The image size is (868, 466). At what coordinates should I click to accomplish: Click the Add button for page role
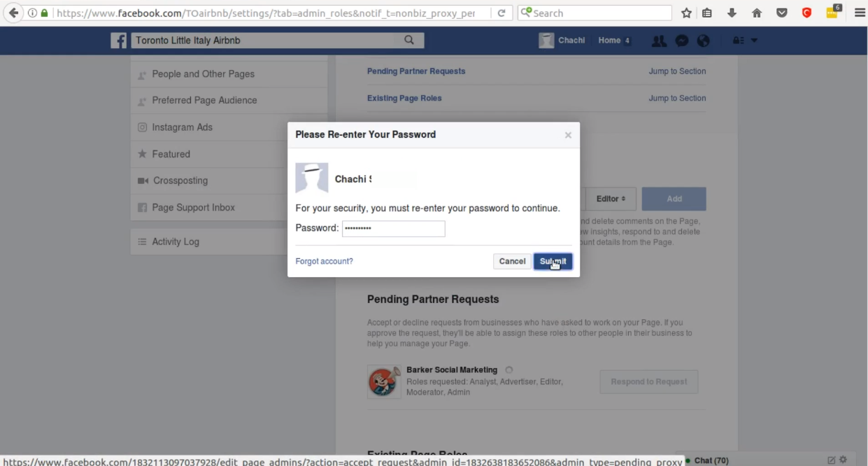(674, 199)
